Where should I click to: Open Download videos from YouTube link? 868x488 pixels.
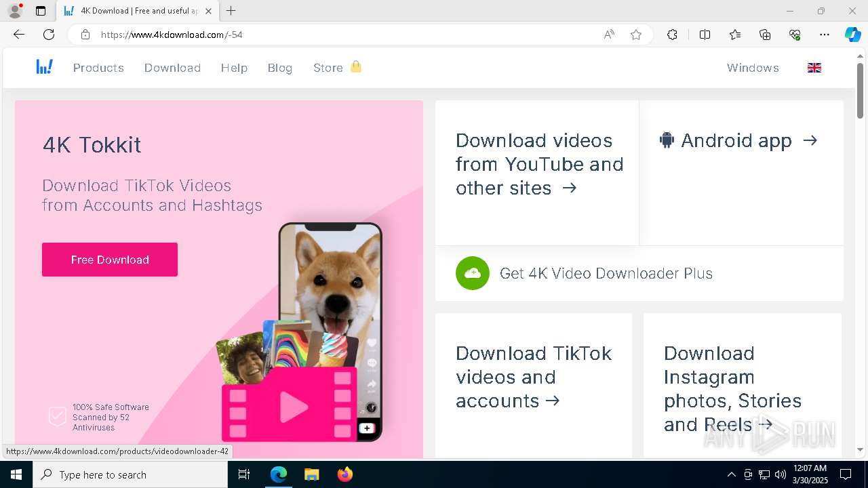pyautogui.click(x=539, y=164)
